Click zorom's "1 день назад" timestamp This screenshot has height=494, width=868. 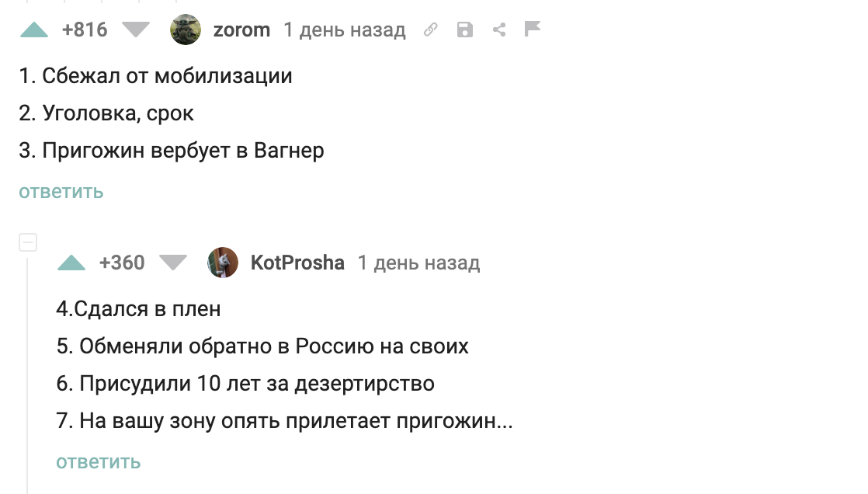[x=345, y=30]
